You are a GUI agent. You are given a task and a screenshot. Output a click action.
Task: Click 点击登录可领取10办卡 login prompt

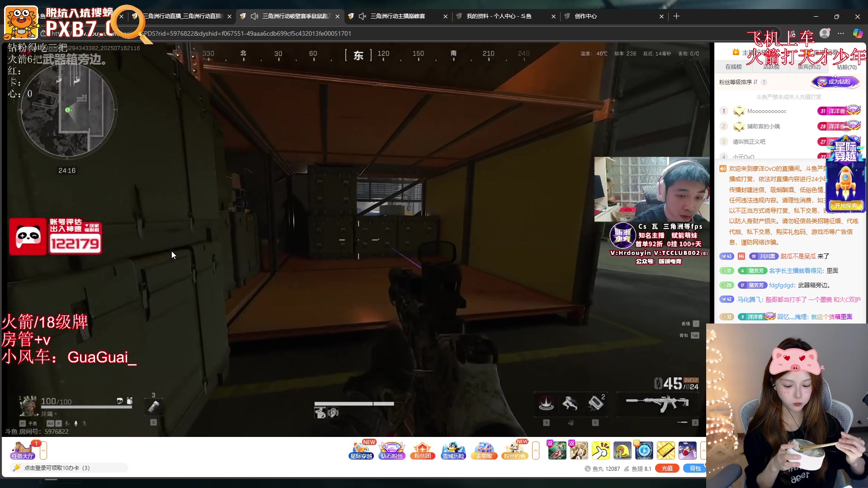[x=69, y=468]
